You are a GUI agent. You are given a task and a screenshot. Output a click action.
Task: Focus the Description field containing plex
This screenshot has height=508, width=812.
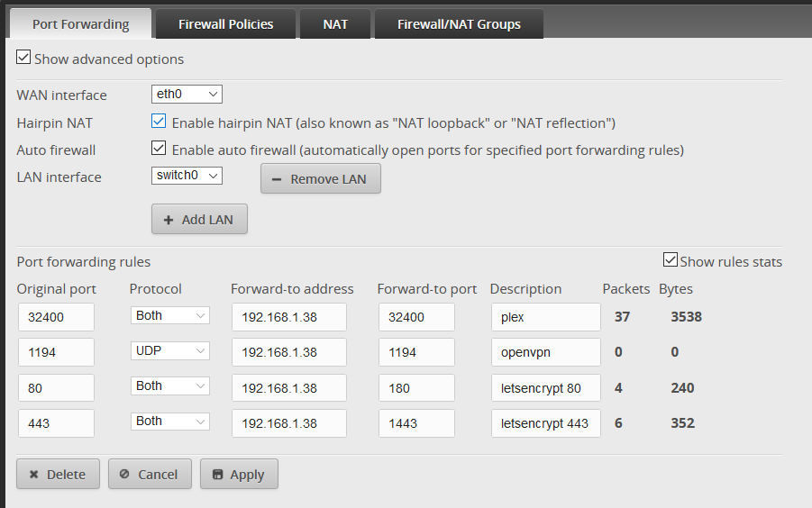[546, 317]
